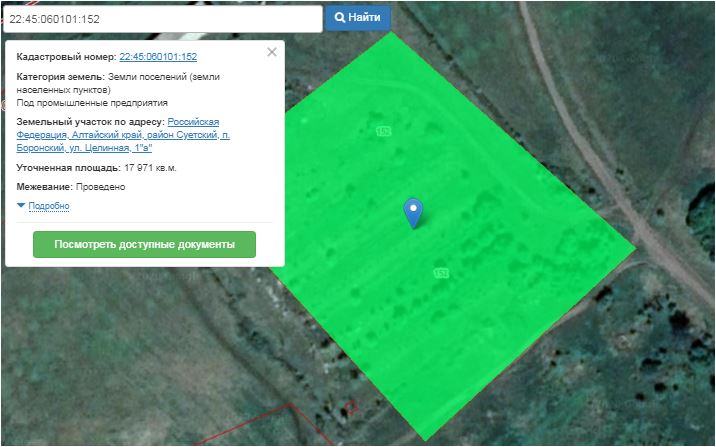
Task: Click Посмотреть доступные документы button
Action: [x=144, y=244]
